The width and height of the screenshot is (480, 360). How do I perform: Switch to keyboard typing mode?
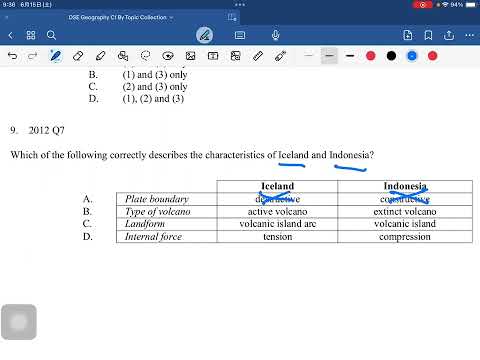coord(240,35)
